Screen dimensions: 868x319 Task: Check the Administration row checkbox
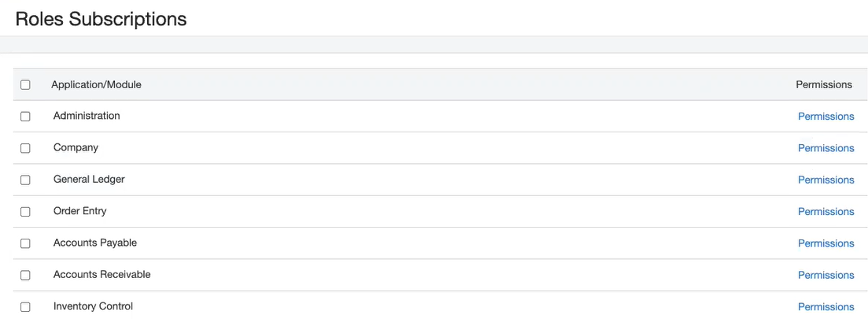point(25,117)
